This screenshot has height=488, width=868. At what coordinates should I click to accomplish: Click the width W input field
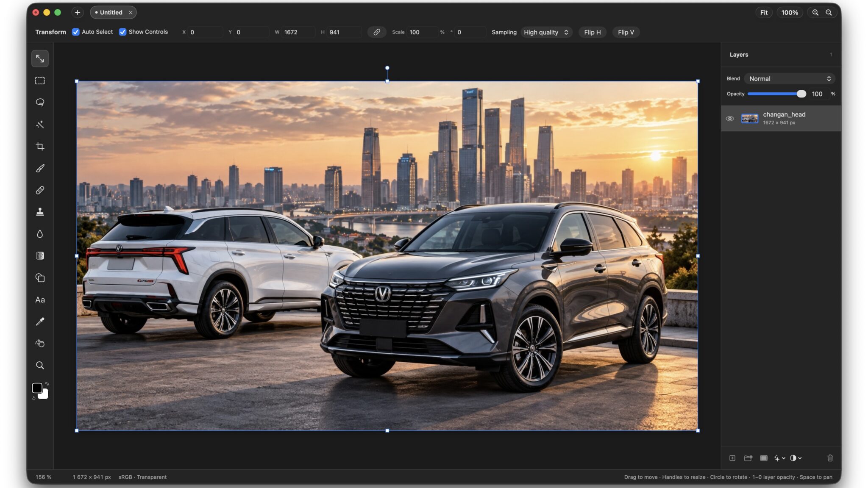pyautogui.click(x=298, y=32)
